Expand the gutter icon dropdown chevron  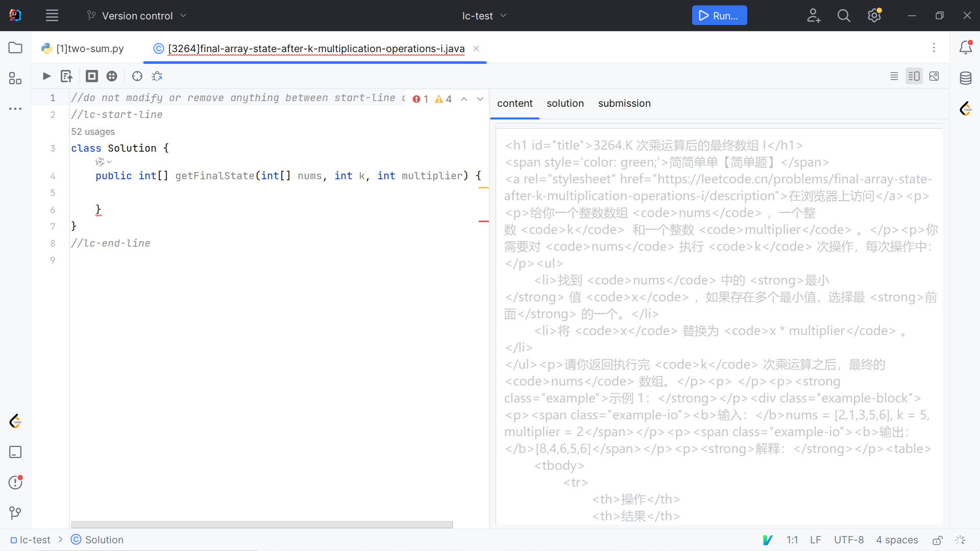point(109,162)
